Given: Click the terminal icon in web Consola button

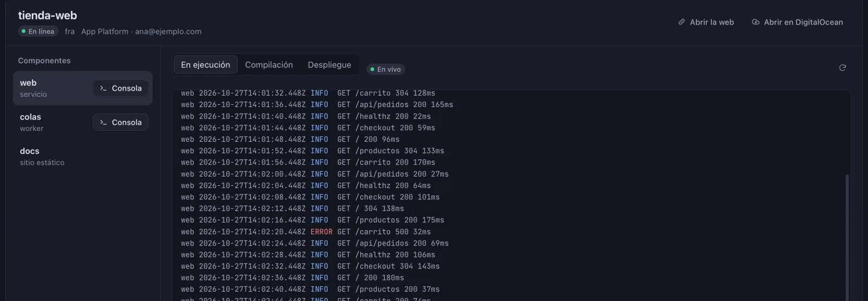Looking at the screenshot, I should [x=103, y=89].
